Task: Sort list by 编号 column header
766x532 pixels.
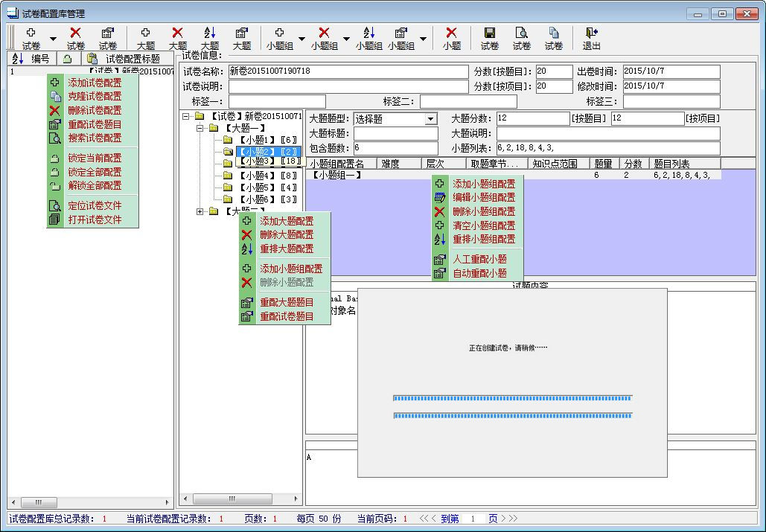Action: pyautogui.click(x=31, y=59)
